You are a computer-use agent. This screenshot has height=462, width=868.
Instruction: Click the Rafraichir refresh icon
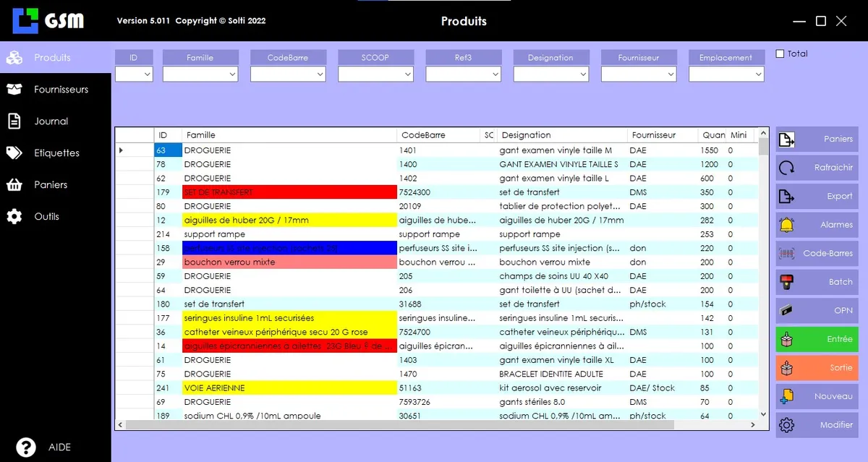(x=786, y=168)
